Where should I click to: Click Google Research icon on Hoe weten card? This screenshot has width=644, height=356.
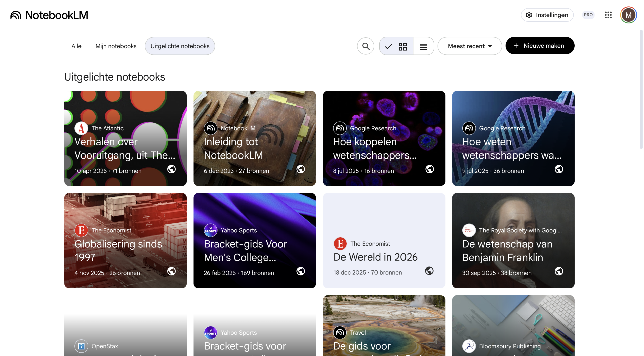(x=469, y=128)
